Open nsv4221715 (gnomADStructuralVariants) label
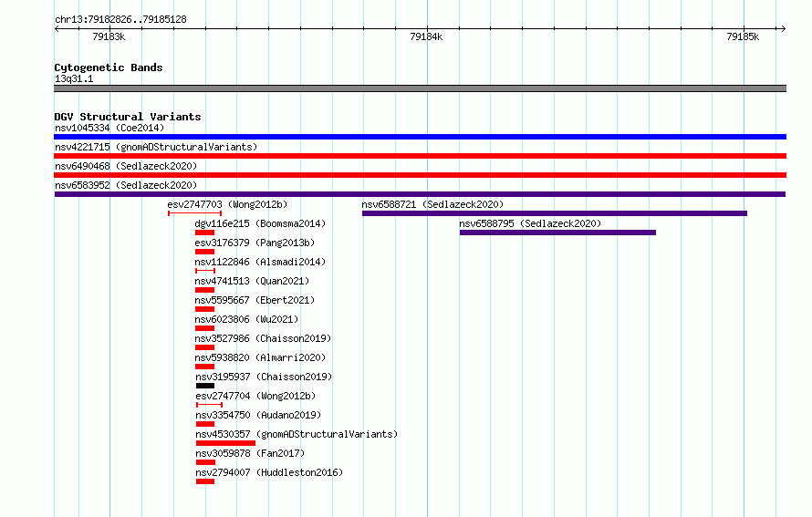This screenshot has width=812, height=517. [156, 147]
